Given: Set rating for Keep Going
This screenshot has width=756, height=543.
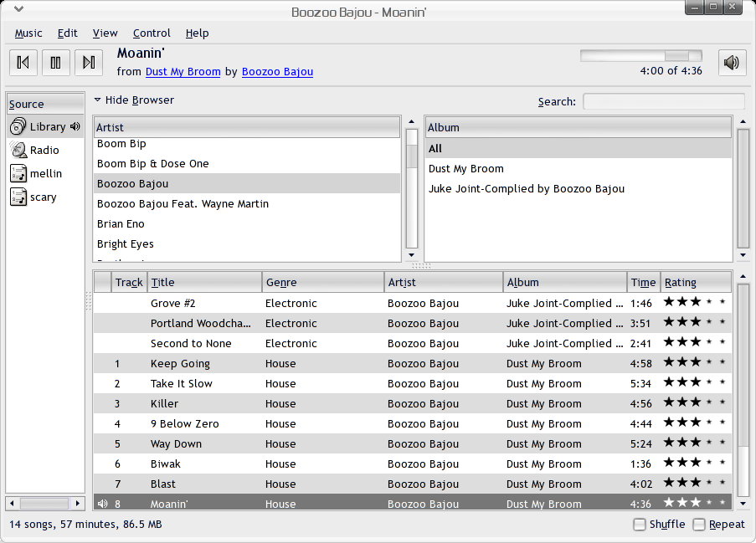Looking at the screenshot, I should click(x=694, y=363).
